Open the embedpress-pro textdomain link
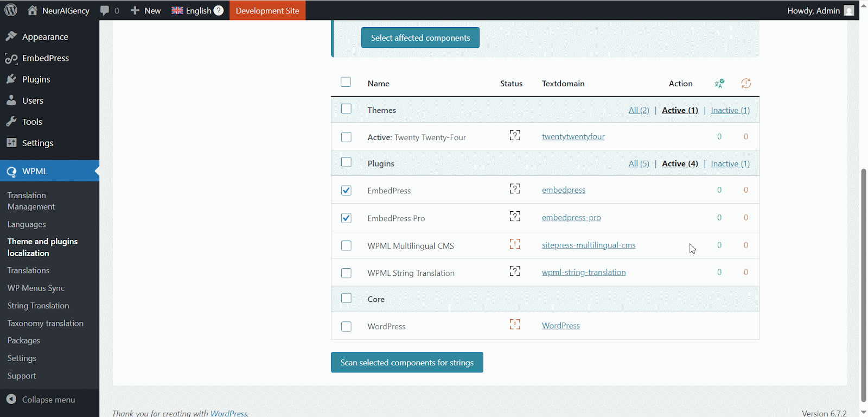The image size is (868, 417). [x=571, y=218]
